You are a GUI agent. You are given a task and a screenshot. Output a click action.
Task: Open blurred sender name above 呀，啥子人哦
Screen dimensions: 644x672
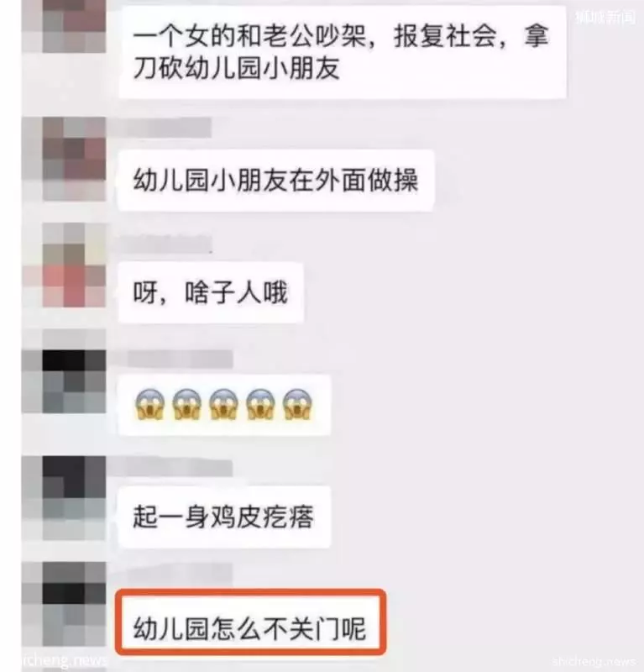tap(167, 244)
